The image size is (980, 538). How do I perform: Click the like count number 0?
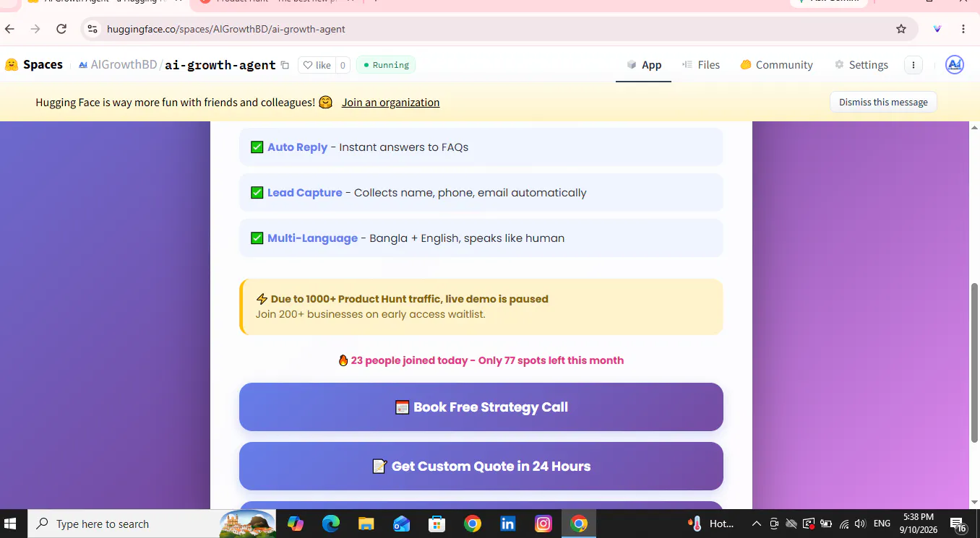coord(343,65)
